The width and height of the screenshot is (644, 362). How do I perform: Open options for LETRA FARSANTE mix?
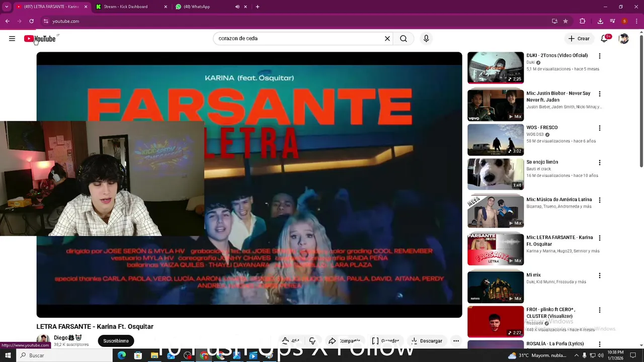599,238
